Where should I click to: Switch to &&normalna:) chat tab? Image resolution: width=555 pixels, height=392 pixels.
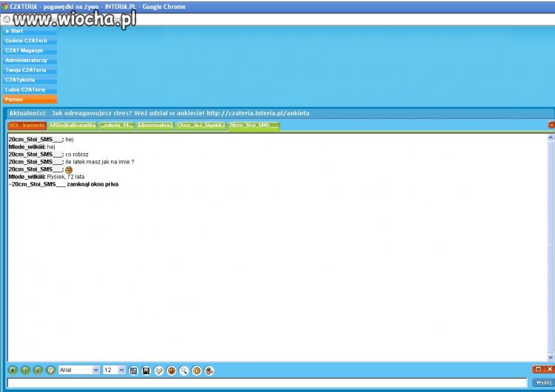[155, 125]
